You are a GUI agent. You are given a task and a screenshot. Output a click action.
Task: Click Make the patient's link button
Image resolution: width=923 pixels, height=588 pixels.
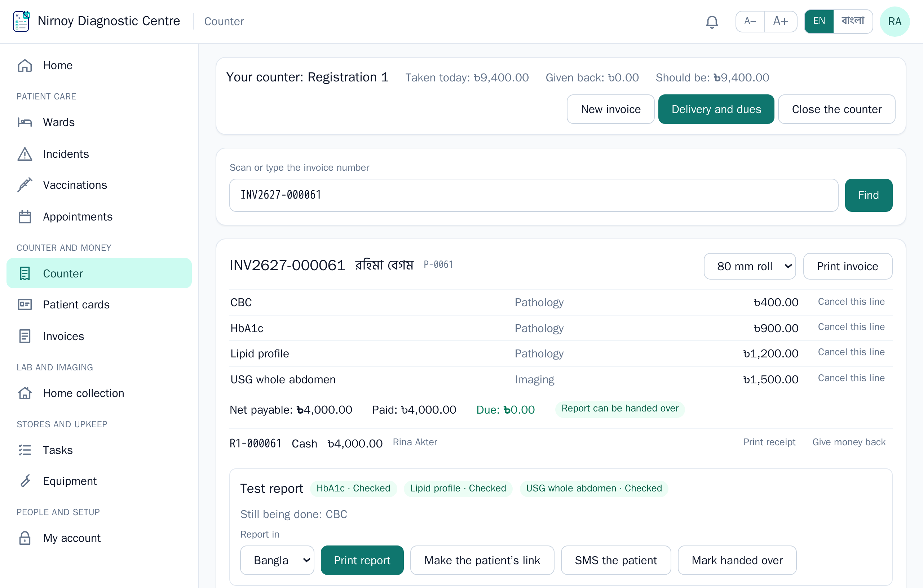[482, 560]
